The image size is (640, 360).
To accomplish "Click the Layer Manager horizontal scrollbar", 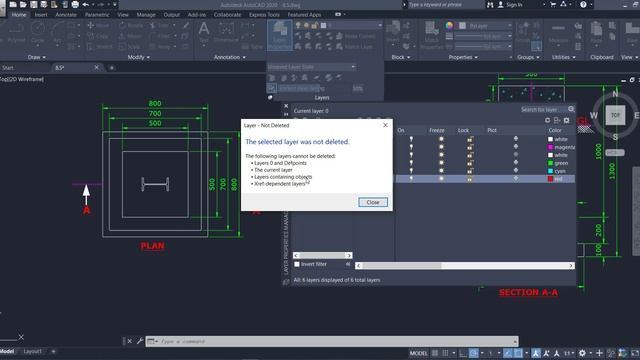I will [465, 266].
